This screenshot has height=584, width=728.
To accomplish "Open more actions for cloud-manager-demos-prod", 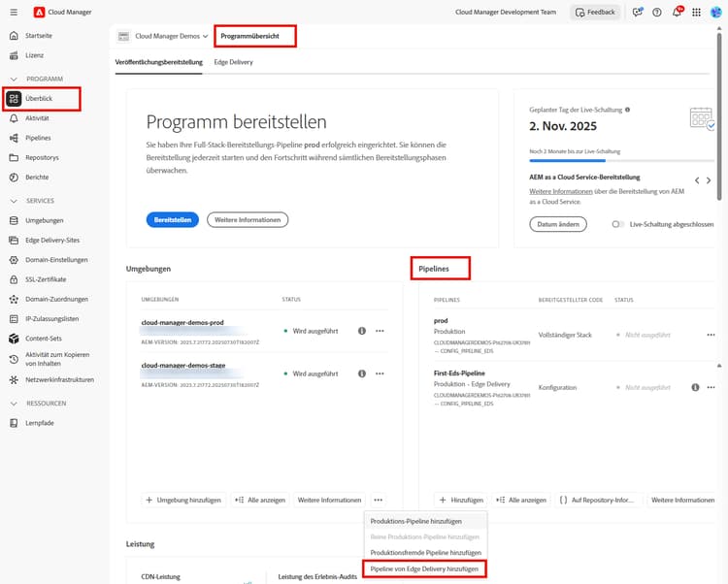I will click(380, 331).
